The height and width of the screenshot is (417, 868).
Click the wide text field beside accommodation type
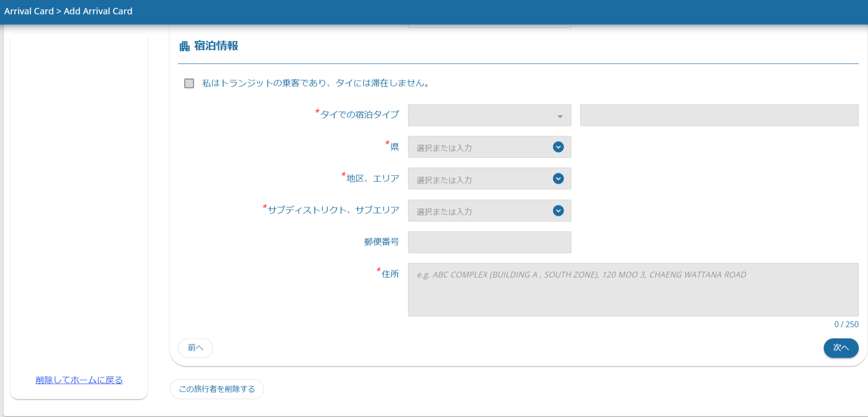[x=719, y=115]
